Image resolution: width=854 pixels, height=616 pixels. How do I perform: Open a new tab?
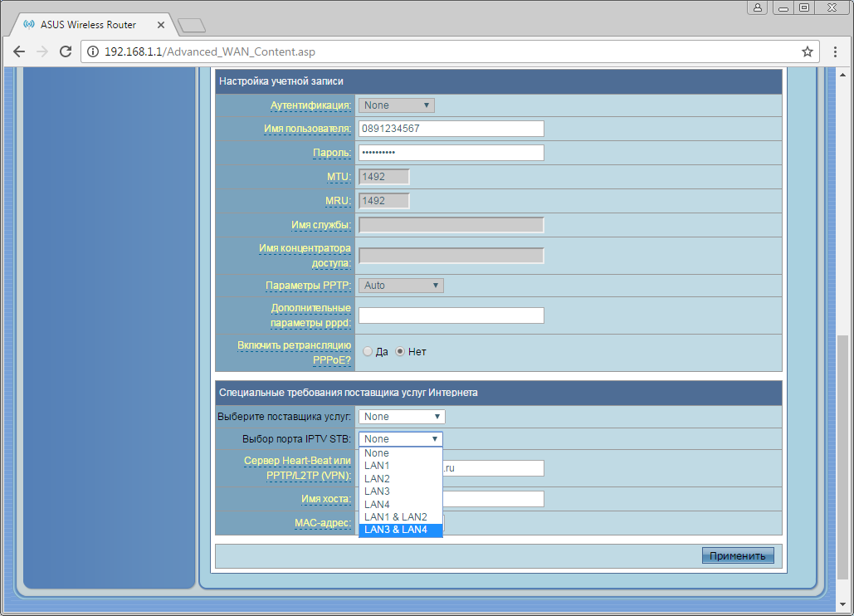tap(191, 25)
